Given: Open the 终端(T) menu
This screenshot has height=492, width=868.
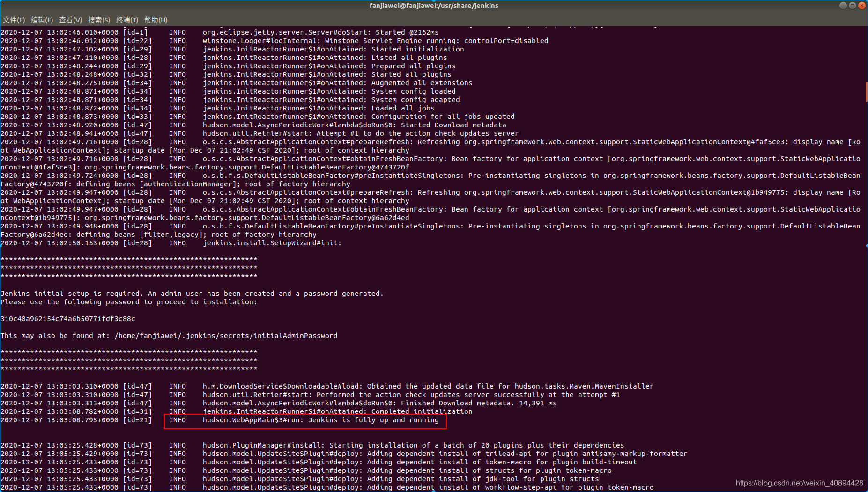Looking at the screenshot, I should [127, 20].
